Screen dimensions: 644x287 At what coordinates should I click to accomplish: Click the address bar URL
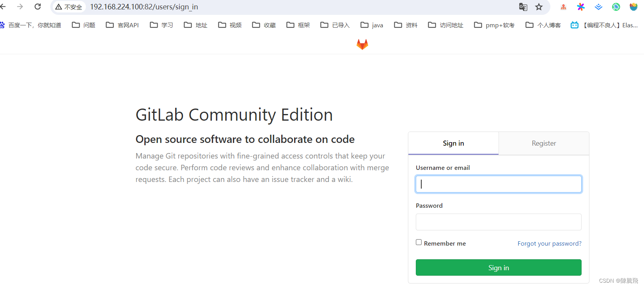point(144,7)
